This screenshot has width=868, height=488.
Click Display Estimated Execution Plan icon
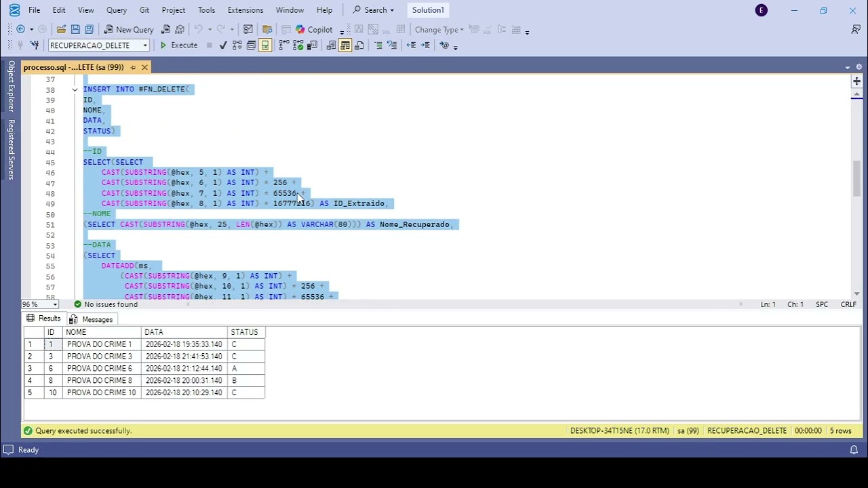tap(237, 45)
